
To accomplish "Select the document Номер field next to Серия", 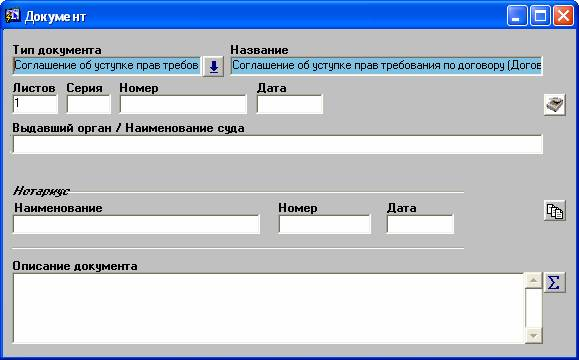I will (x=183, y=104).
